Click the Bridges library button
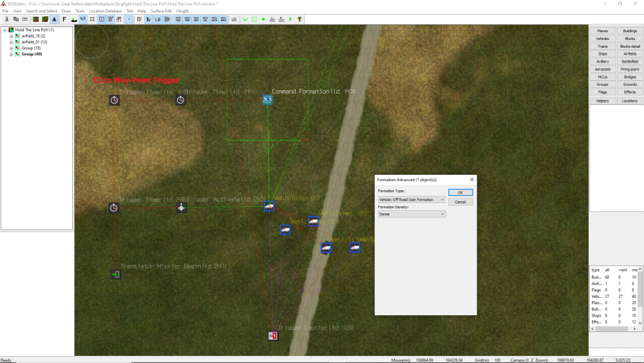This screenshot has width=644, height=363. [x=630, y=77]
